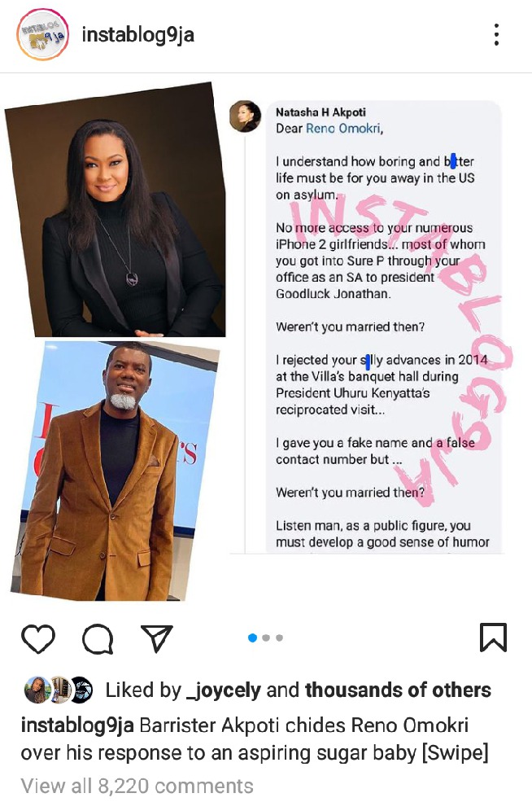Share post with paper plane icon

pyautogui.click(x=156, y=638)
